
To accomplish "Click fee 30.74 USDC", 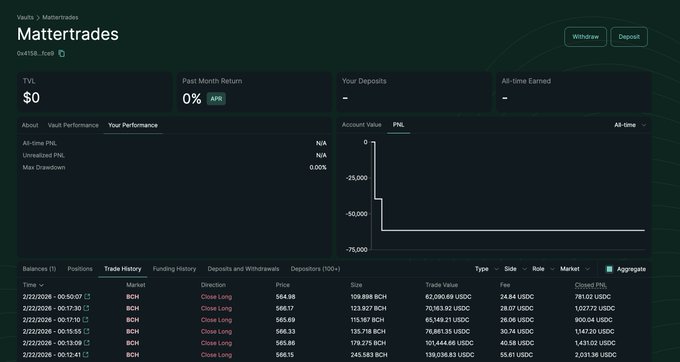I will tap(517, 331).
